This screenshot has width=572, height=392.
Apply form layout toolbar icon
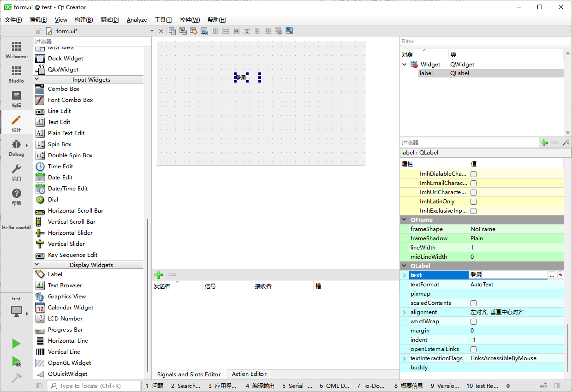click(257, 31)
